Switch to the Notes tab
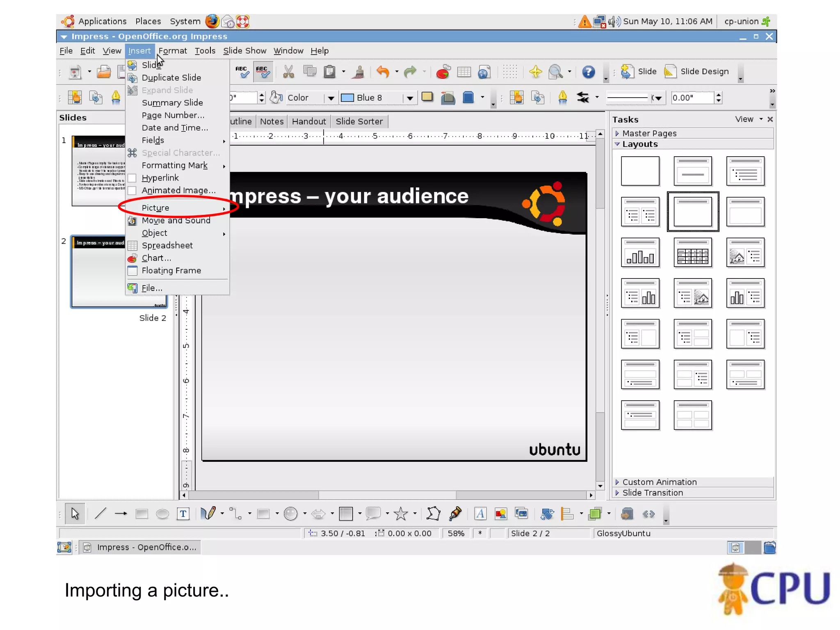The width and height of the screenshot is (840, 630). pos(272,121)
